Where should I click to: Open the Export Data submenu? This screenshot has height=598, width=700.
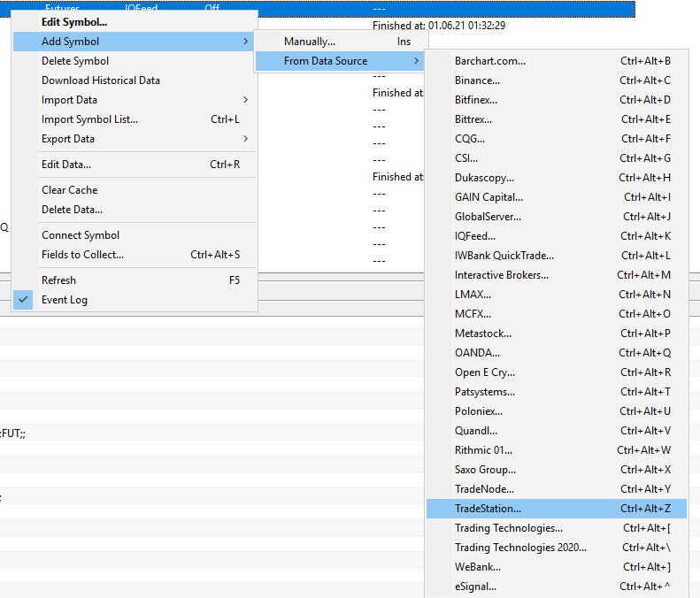click(134, 139)
